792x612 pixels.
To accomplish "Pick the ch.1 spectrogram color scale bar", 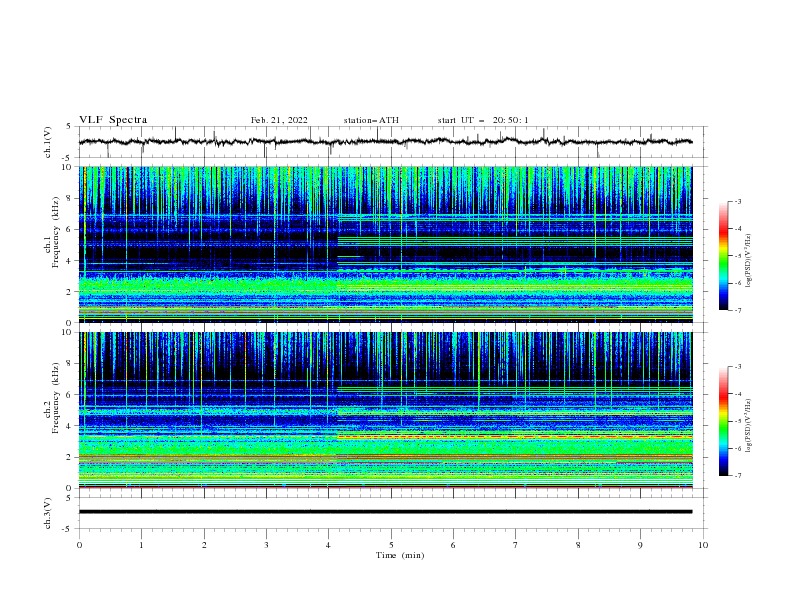I will click(x=723, y=256).
